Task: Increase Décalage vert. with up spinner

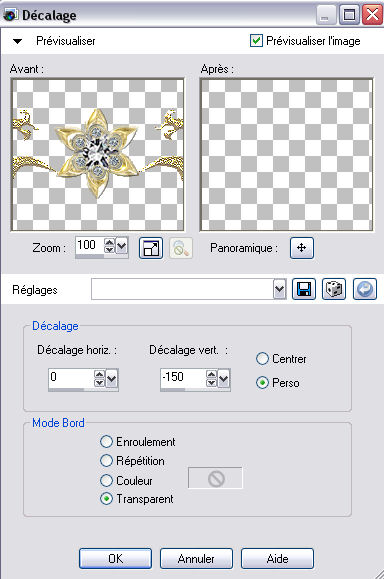Action: (212, 374)
